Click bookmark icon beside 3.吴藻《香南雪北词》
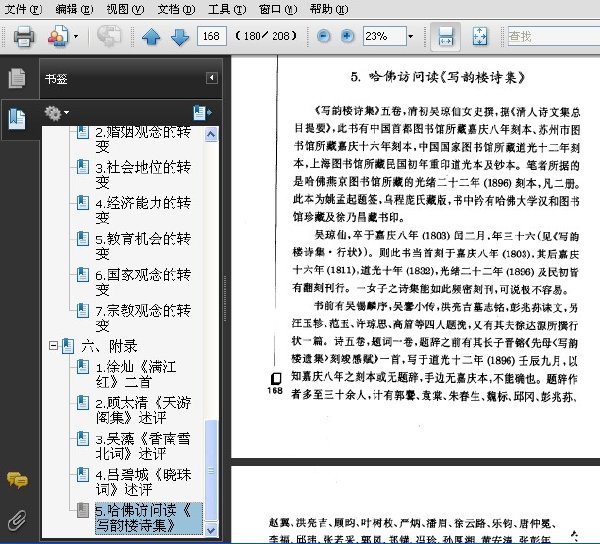The image size is (600, 544). [83, 439]
